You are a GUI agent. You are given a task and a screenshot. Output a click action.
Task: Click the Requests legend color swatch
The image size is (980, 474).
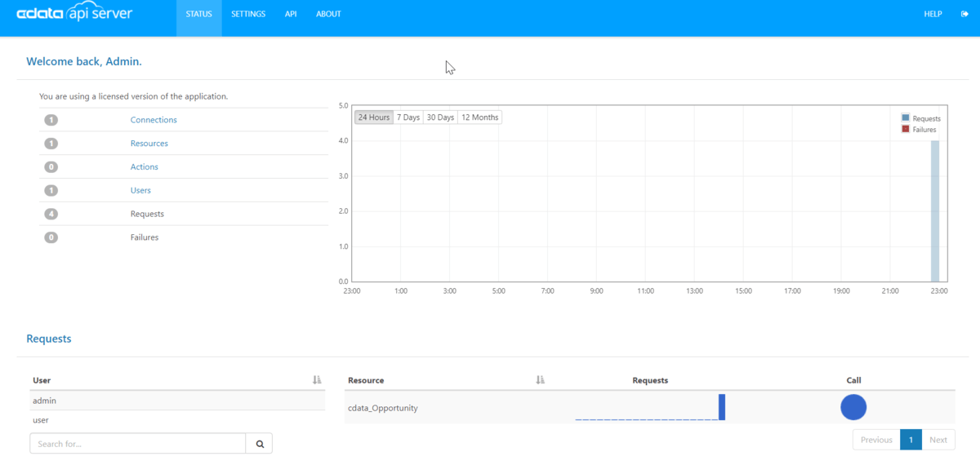tap(905, 118)
